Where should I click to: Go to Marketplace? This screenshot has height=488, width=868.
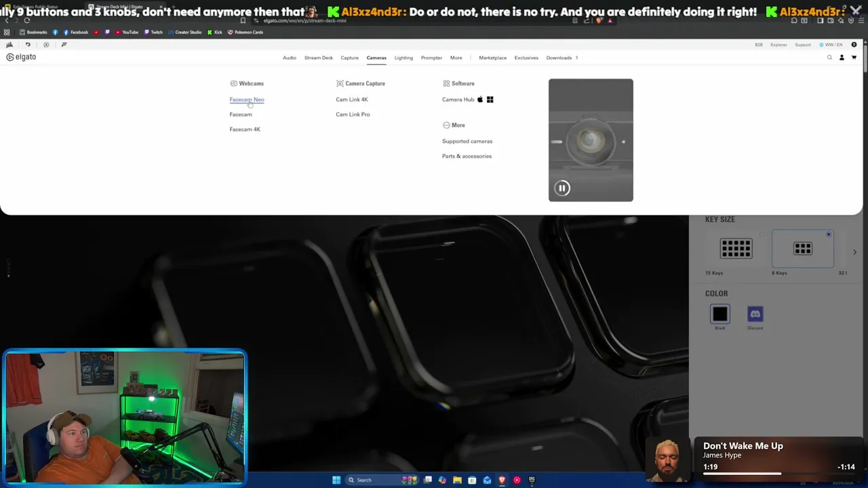click(492, 58)
